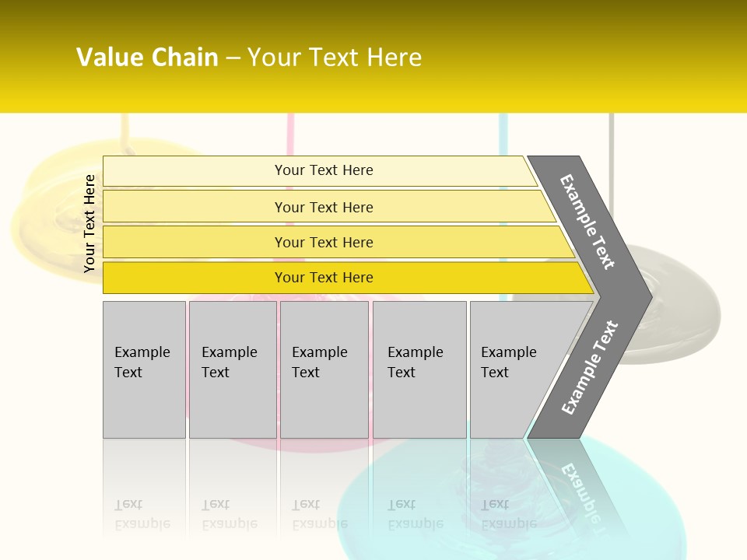Click the fourth gray "Example Text" box
Screen dimensions: 747x560
(419, 369)
